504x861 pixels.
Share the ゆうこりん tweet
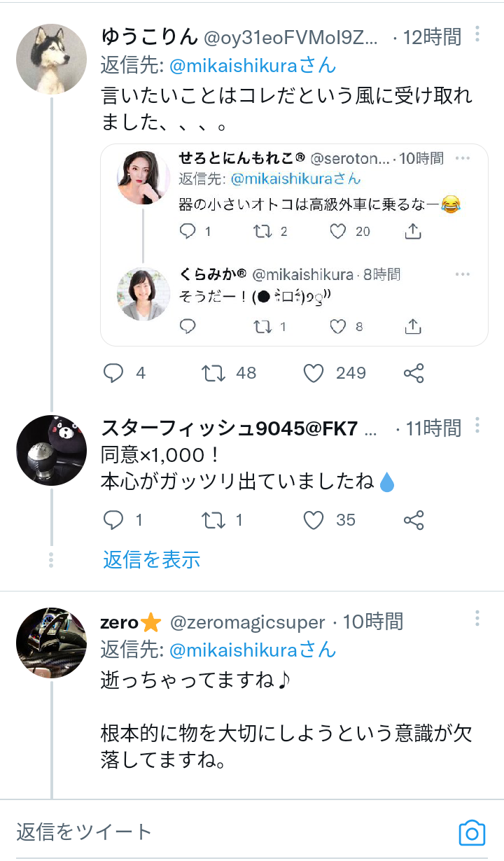coord(414,373)
